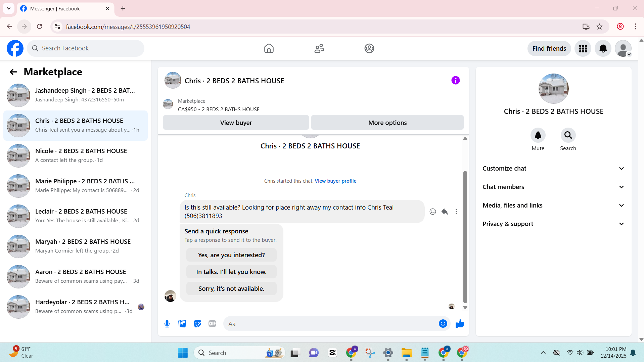Open the Groups icon in top navigation
Image resolution: width=644 pixels, height=362 pixels.
[x=369, y=48]
